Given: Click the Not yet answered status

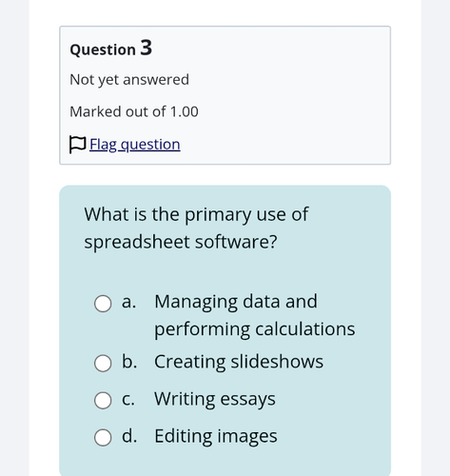Looking at the screenshot, I should coord(129,80).
